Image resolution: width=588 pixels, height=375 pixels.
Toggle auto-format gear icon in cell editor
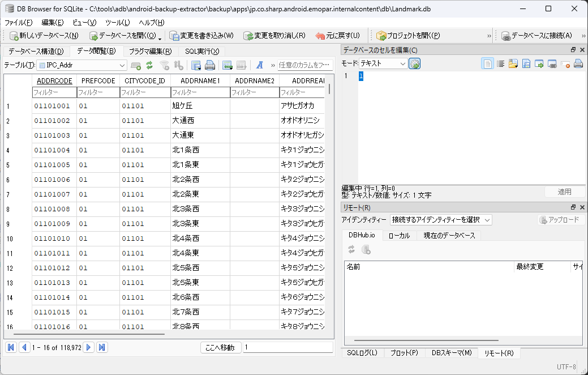click(x=414, y=64)
